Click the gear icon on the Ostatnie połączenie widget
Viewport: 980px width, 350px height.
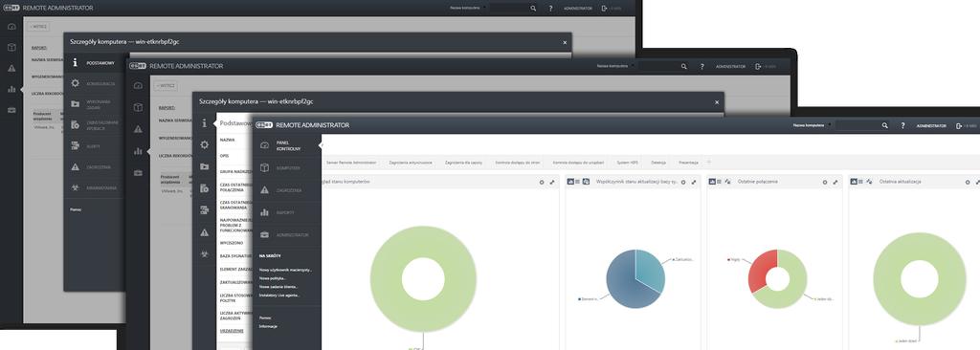[x=825, y=182]
